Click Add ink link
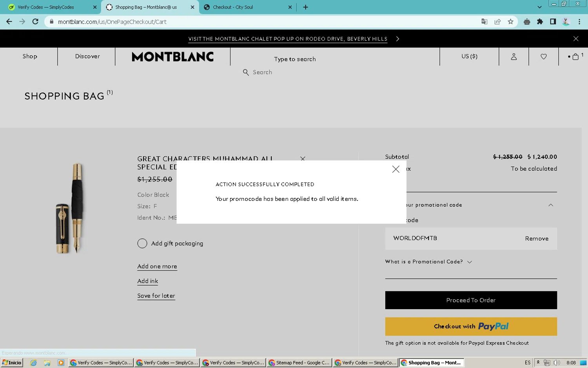Screen dimensions: 588x368 (x=147, y=281)
